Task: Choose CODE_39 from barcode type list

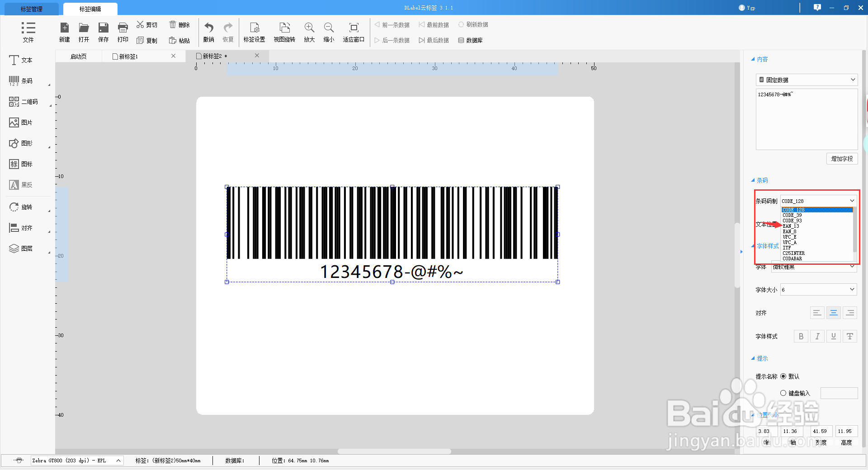Action: point(817,215)
